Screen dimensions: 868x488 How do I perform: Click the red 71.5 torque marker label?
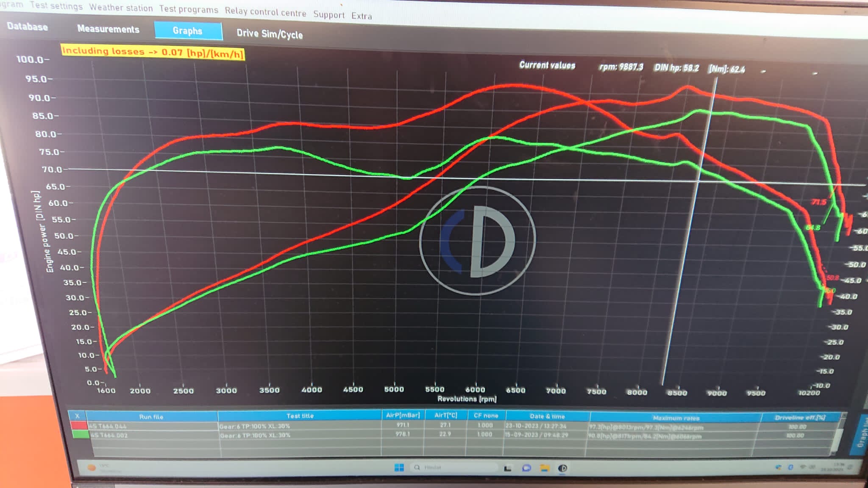819,202
